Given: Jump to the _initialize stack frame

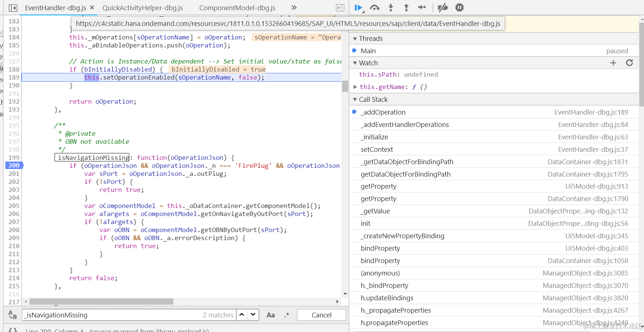Looking at the screenshot, I should coord(494,137).
